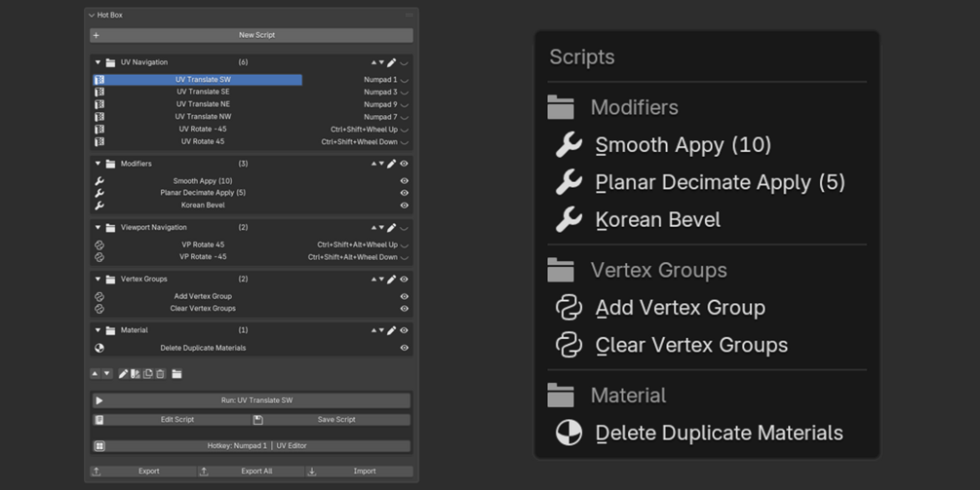Collapse the Viewport Navigation folder triangle

pyautogui.click(x=98, y=228)
